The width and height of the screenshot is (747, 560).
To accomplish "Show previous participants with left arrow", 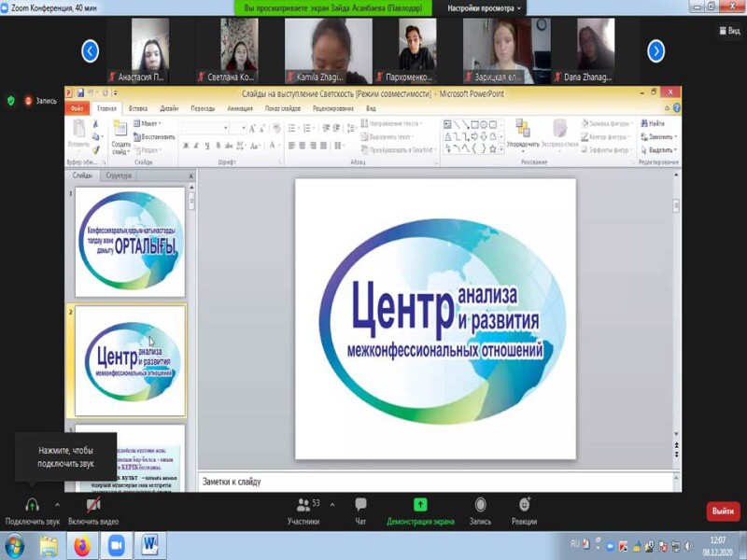I will click(90, 51).
